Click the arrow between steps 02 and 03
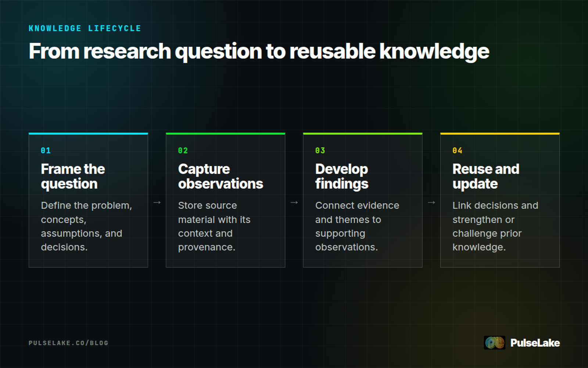This screenshot has width=588, height=368. click(294, 202)
